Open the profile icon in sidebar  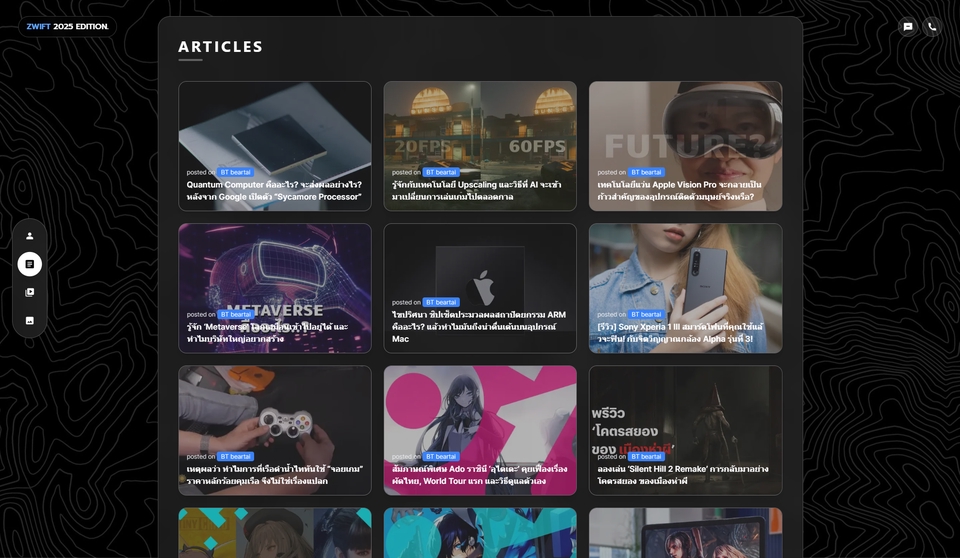(x=29, y=236)
